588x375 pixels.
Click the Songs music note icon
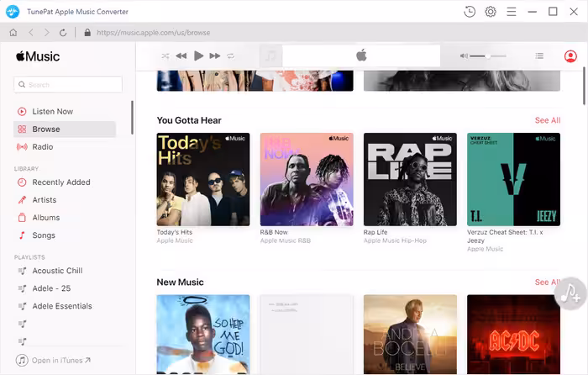point(22,235)
